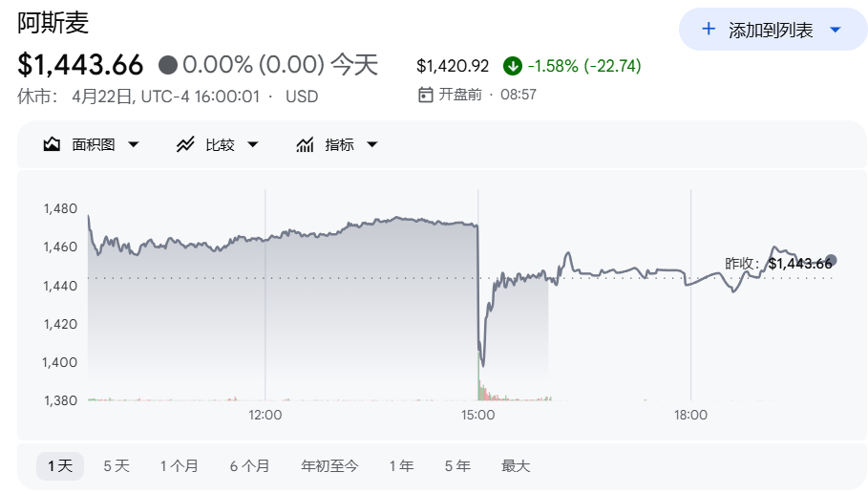Expand the 比较 dropdown arrow

click(x=253, y=144)
